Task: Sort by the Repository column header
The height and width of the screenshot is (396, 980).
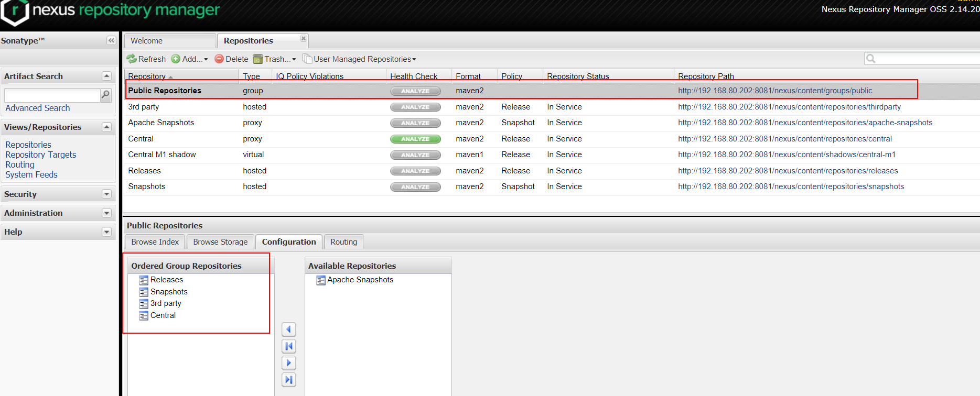Action: point(181,76)
